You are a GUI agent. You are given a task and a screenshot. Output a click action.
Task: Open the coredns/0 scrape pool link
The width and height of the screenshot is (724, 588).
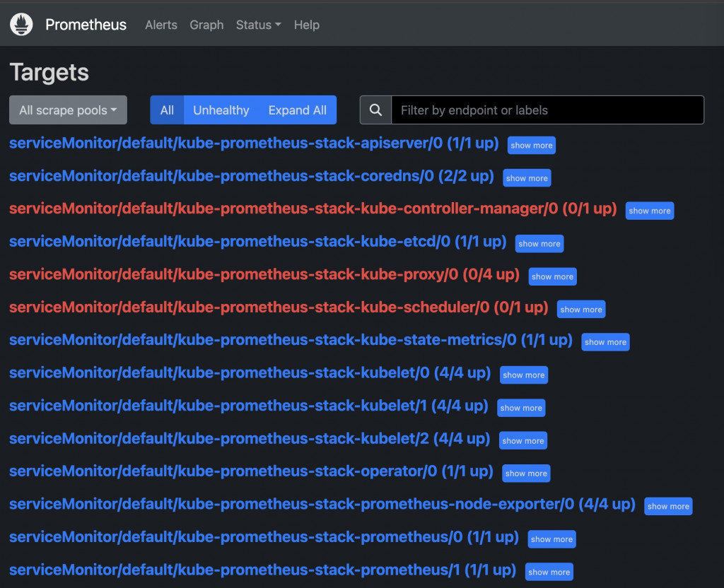pyautogui.click(x=252, y=176)
